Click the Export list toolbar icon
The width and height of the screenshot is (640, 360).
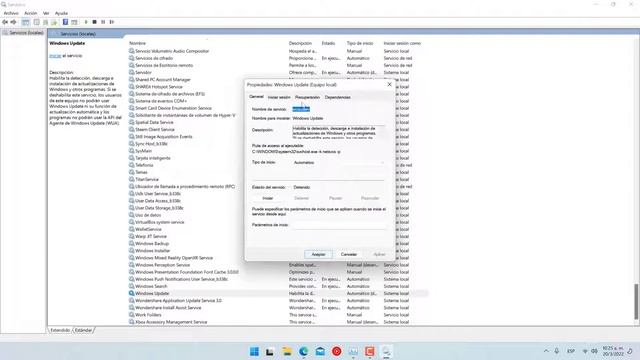pyautogui.click(x=54, y=22)
